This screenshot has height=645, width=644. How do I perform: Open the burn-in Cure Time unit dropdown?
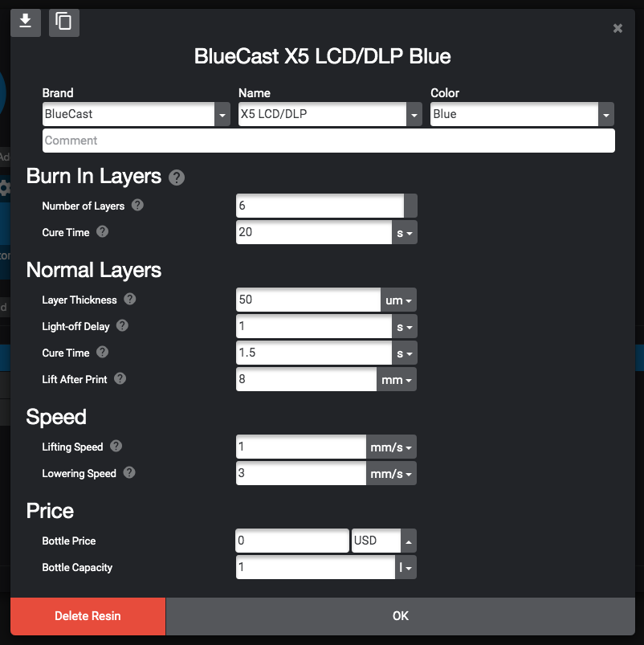tap(405, 232)
